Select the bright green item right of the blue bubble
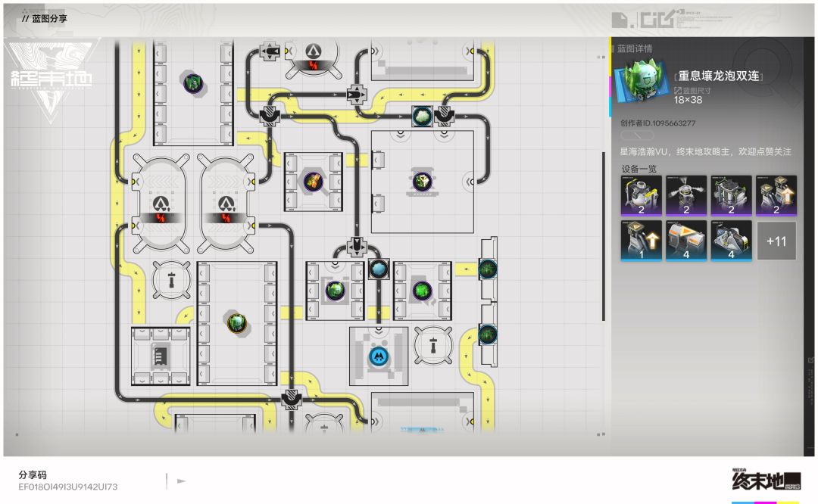Image resolution: width=818 pixels, height=504 pixels. [x=422, y=290]
